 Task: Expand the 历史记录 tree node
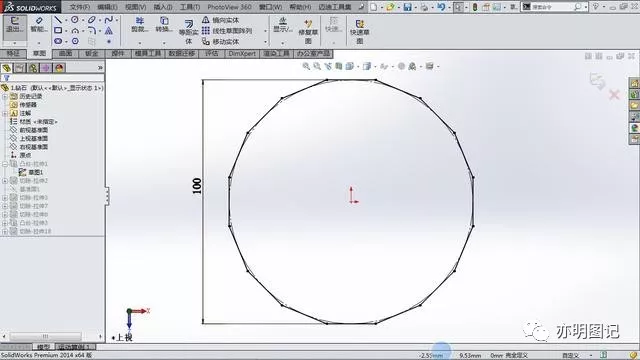click(5, 97)
